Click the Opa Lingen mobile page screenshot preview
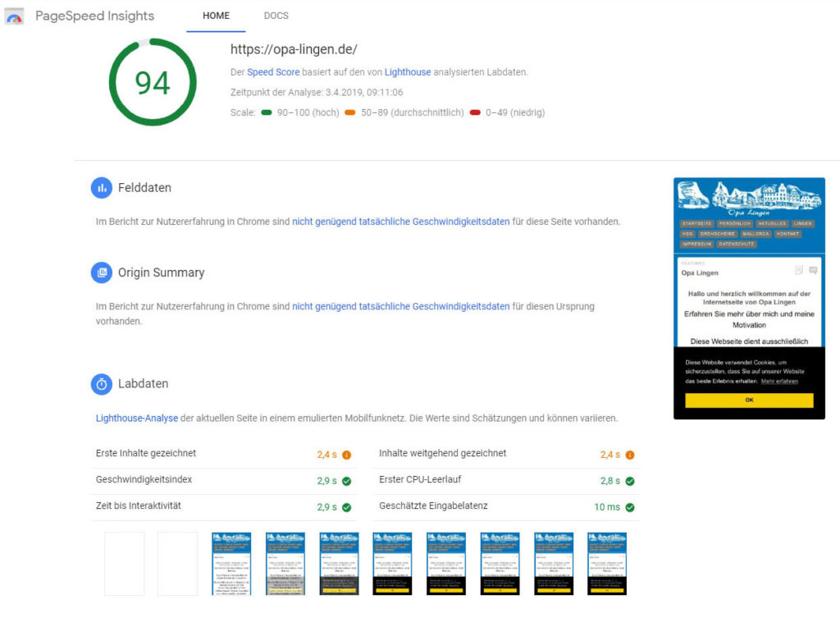 (749, 298)
